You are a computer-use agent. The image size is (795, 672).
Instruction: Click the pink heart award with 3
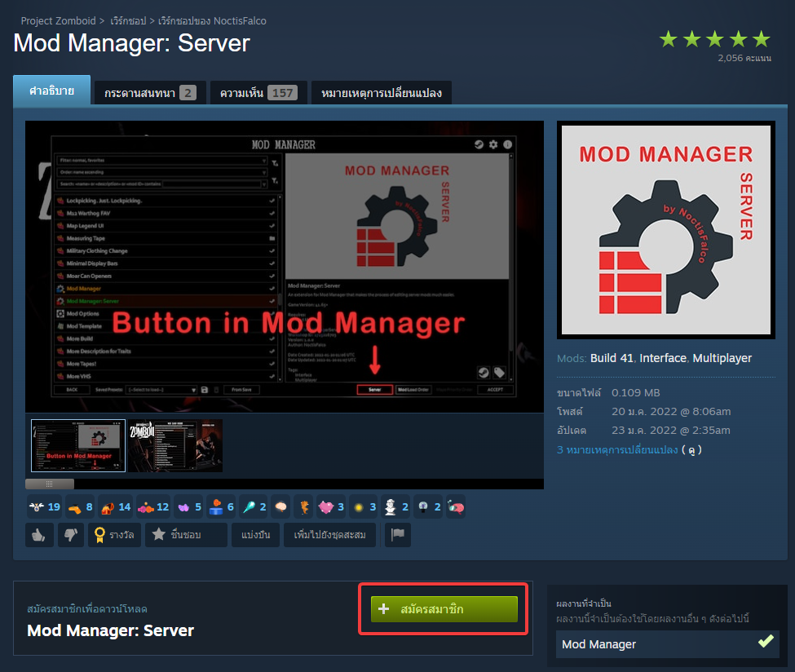pyautogui.click(x=331, y=506)
